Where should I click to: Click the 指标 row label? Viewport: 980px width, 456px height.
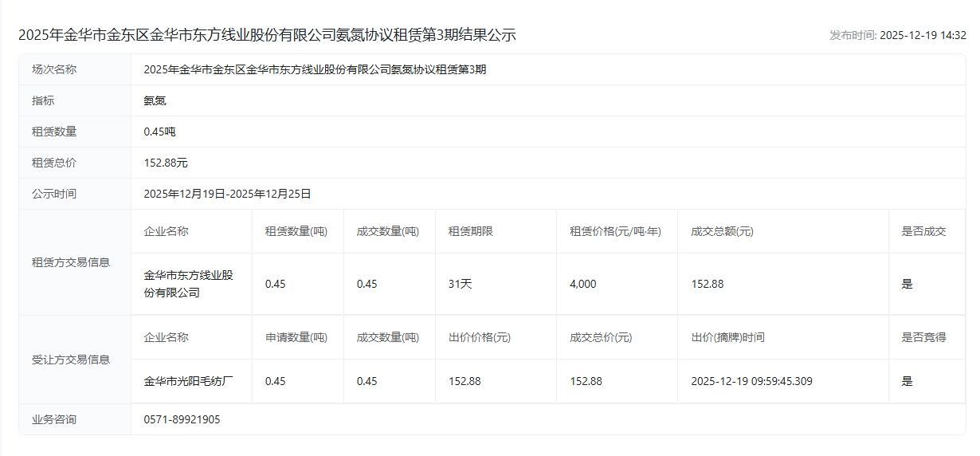point(43,100)
